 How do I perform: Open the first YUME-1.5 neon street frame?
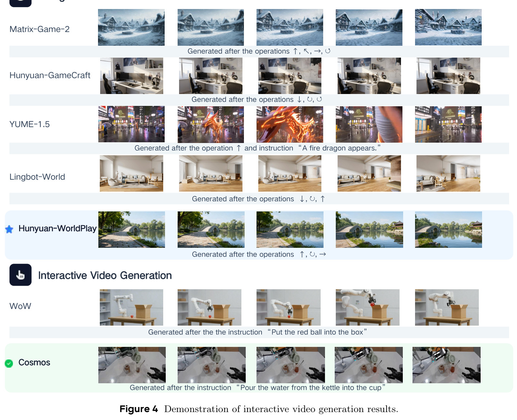(132, 124)
